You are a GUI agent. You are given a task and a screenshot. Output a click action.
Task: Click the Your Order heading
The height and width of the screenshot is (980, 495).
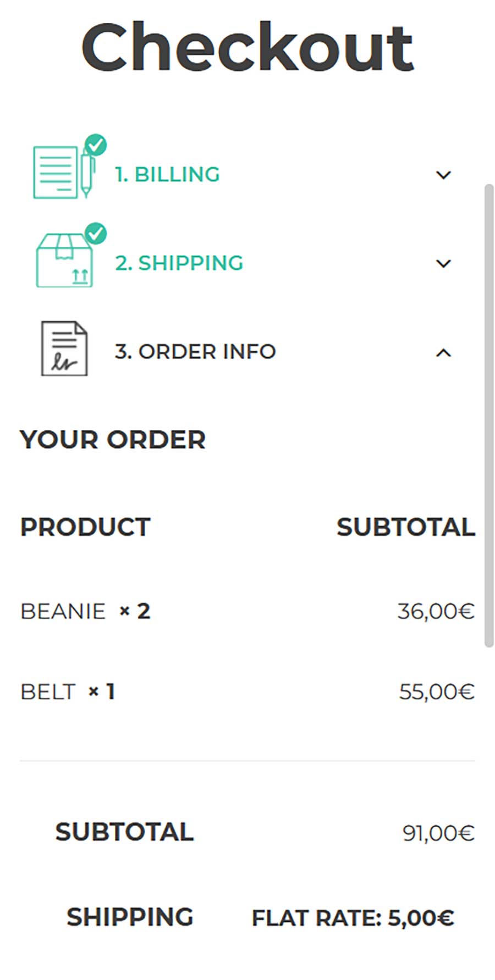tap(113, 440)
